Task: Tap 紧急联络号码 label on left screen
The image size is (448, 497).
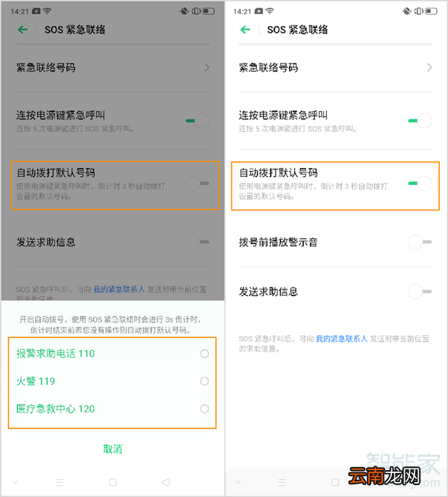Action: [x=46, y=67]
